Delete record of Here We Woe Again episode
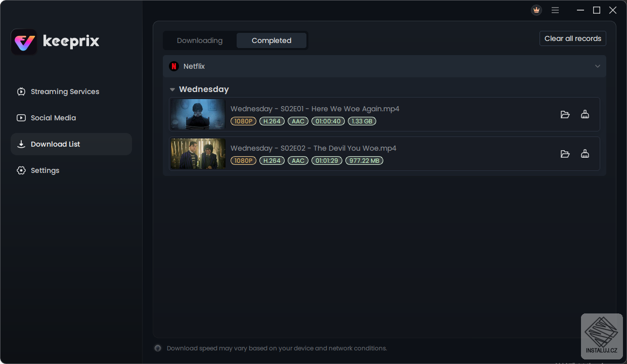The width and height of the screenshot is (627, 364). [585, 114]
